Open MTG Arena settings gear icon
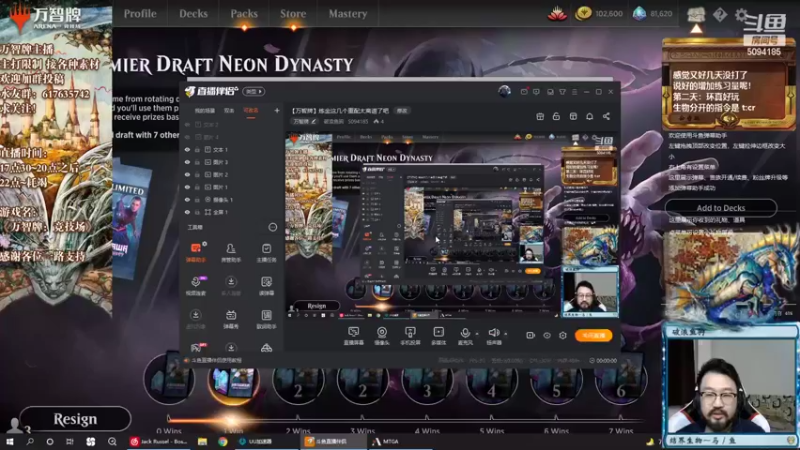Screen dimensions: 800x450 [x=741, y=15]
